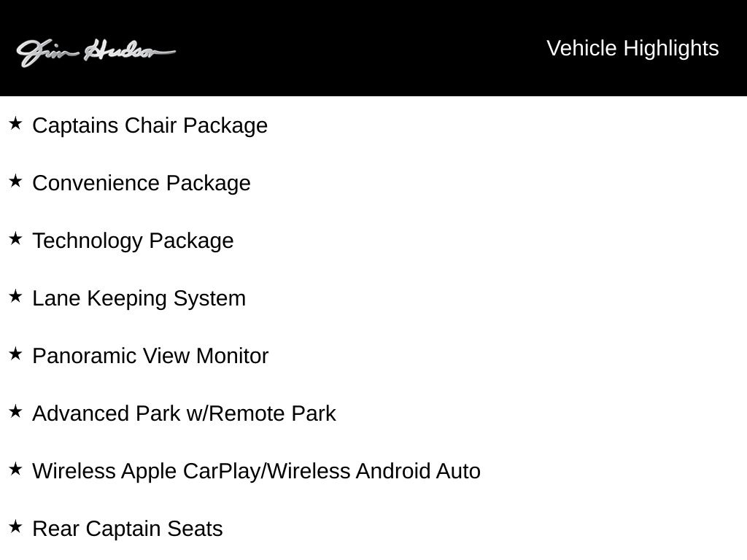Choose Advanced Park w/Remote Park feature
Image resolution: width=747 pixels, height=560 pixels.
[184, 413]
